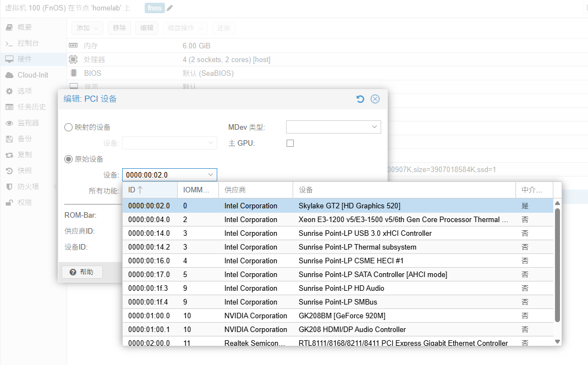Collapse the 设备 combo box 0000:00:02.0

210,175
